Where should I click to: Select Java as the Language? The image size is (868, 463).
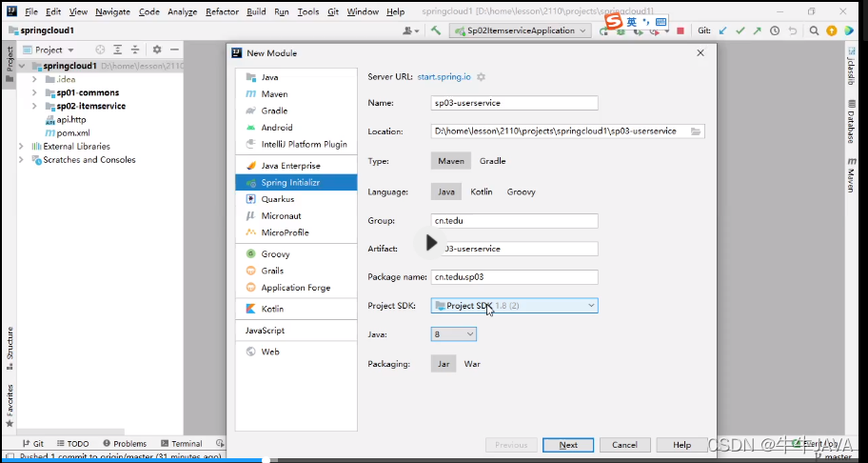(x=446, y=191)
